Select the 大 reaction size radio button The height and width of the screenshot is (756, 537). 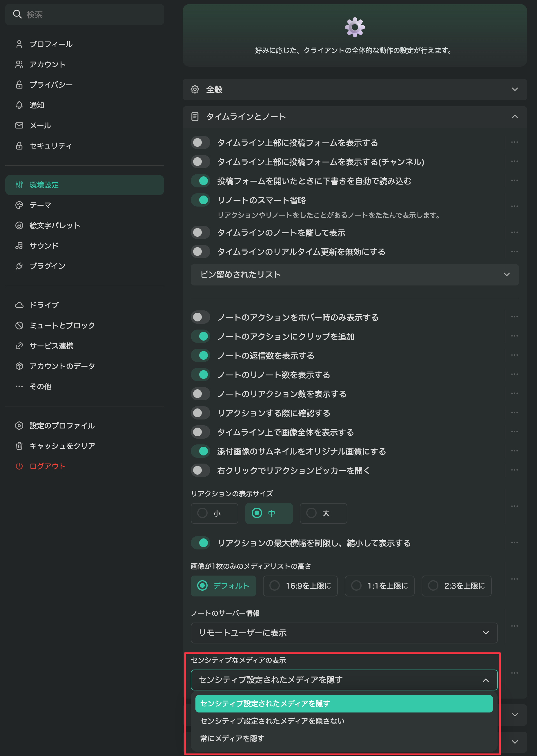pos(323,513)
